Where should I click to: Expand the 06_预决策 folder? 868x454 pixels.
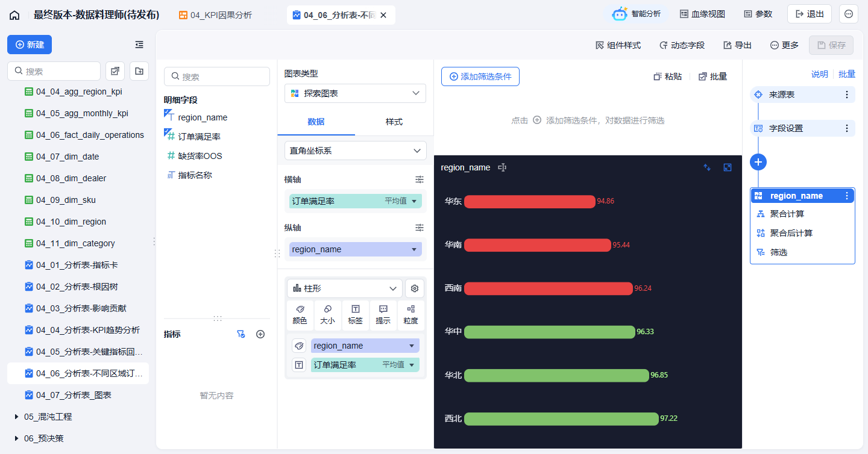[16, 438]
